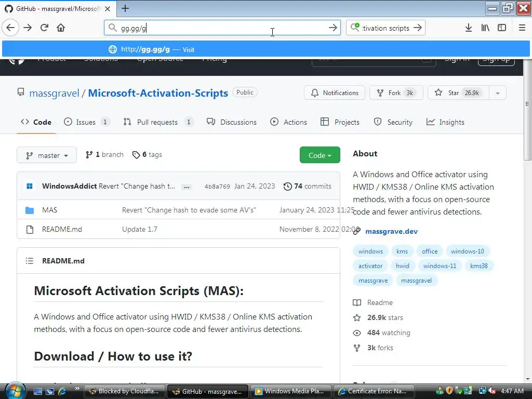View the 74 commits history
532x399 pixels.
click(308, 187)
